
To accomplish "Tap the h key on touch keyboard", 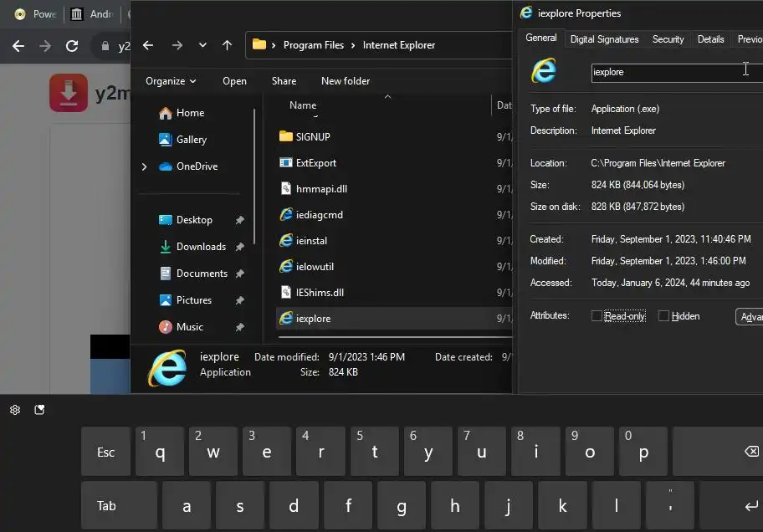I will (455, 505).
